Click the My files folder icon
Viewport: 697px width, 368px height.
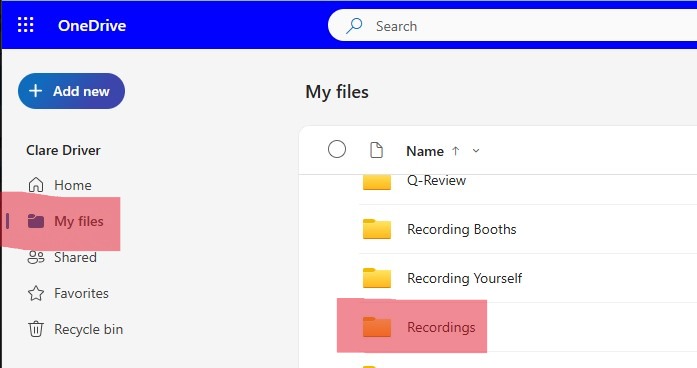pos(36,221)
